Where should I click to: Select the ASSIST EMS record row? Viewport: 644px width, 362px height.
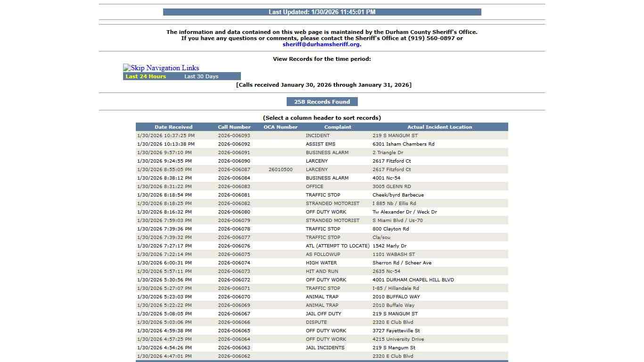322,144
